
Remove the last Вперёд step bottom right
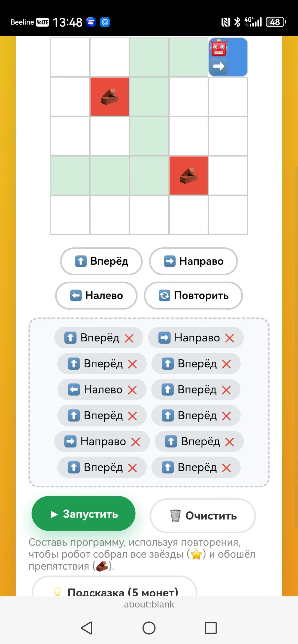point(226,468)
